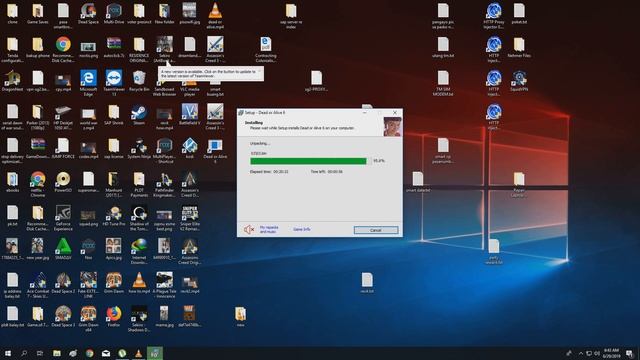Select the bakup phone folder

pos(38,47)
